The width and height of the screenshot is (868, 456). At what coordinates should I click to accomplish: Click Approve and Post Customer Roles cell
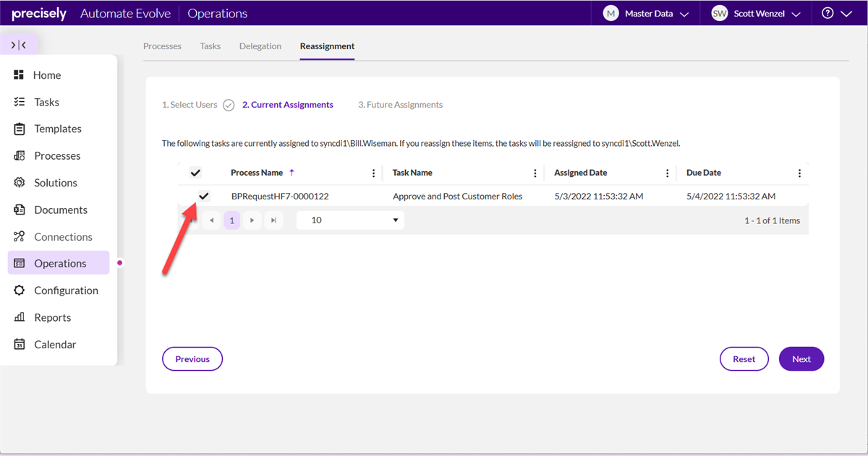pyautogui.click(x=458, y=196)
